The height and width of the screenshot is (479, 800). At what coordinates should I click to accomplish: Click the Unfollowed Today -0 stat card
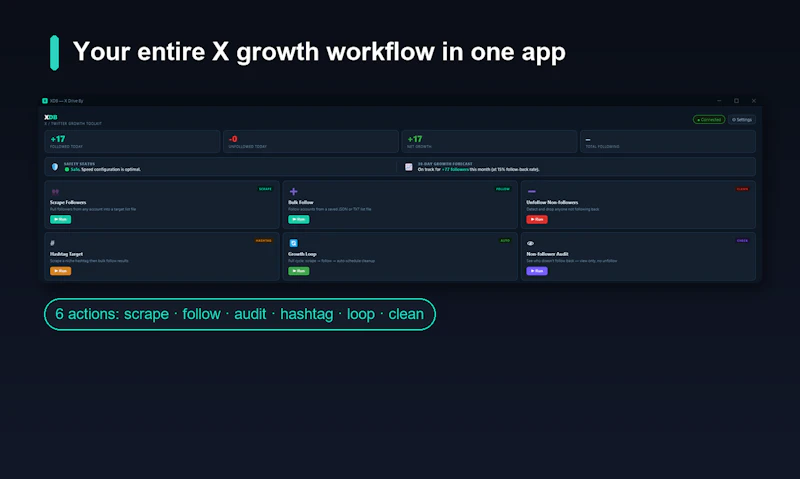[311, 141]
